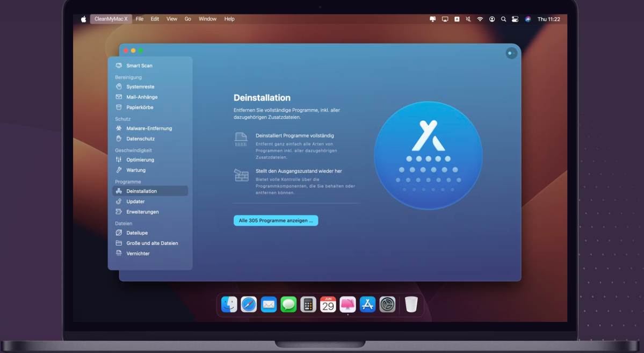Image resolution: width=644 pixels, height=353 pixels.
Task: Click Alle 305 Programme anzeigen button
Action: click(x=276, y=221)
